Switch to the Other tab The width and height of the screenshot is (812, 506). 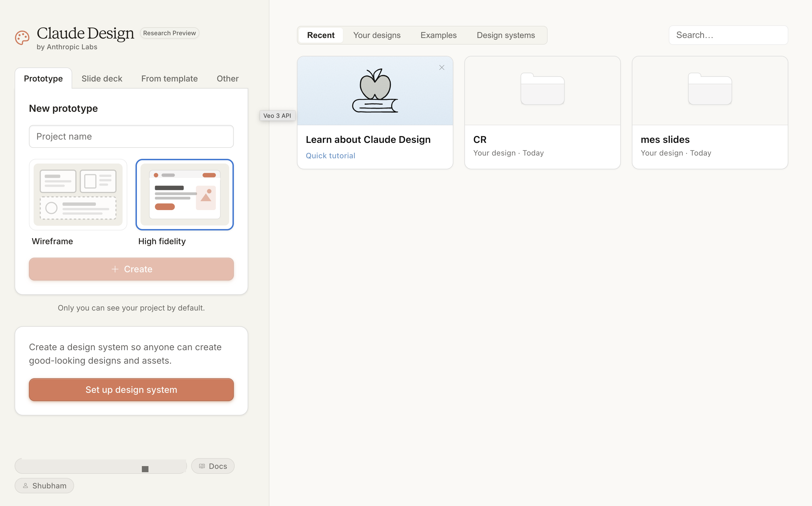[228, 78]
